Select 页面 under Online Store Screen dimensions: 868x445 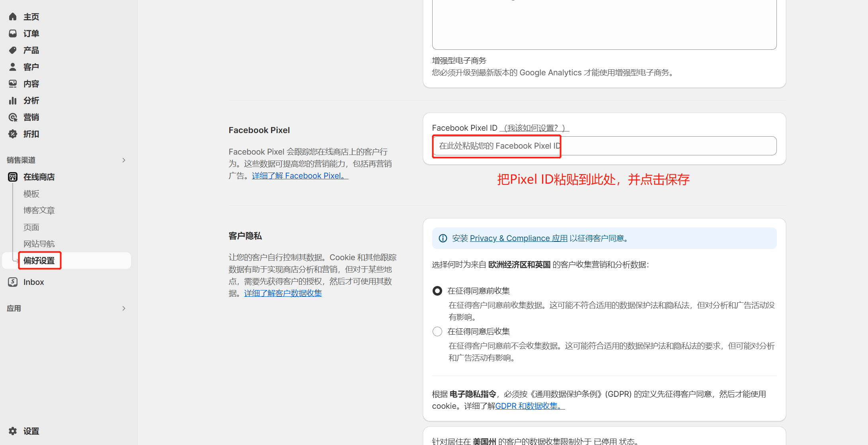point(31,227)
